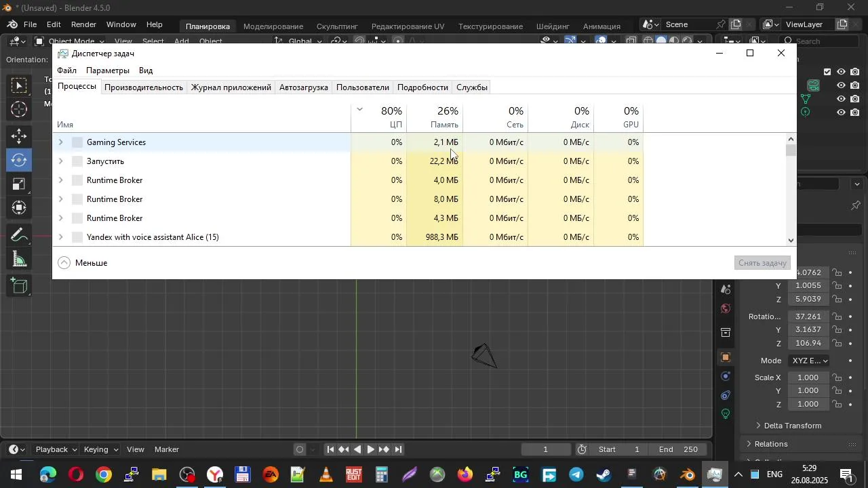Open the Object Mode selector
Screen dimensions: 868x488
point(69,41)
